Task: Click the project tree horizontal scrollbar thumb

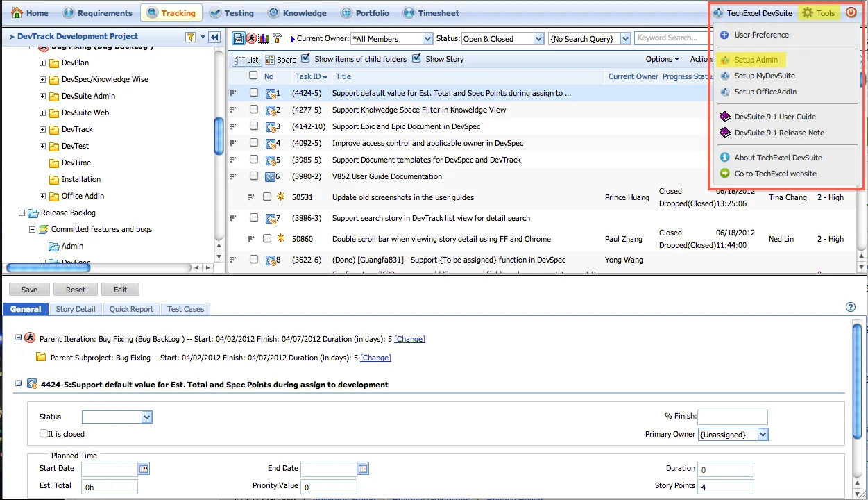Action: 47,267
